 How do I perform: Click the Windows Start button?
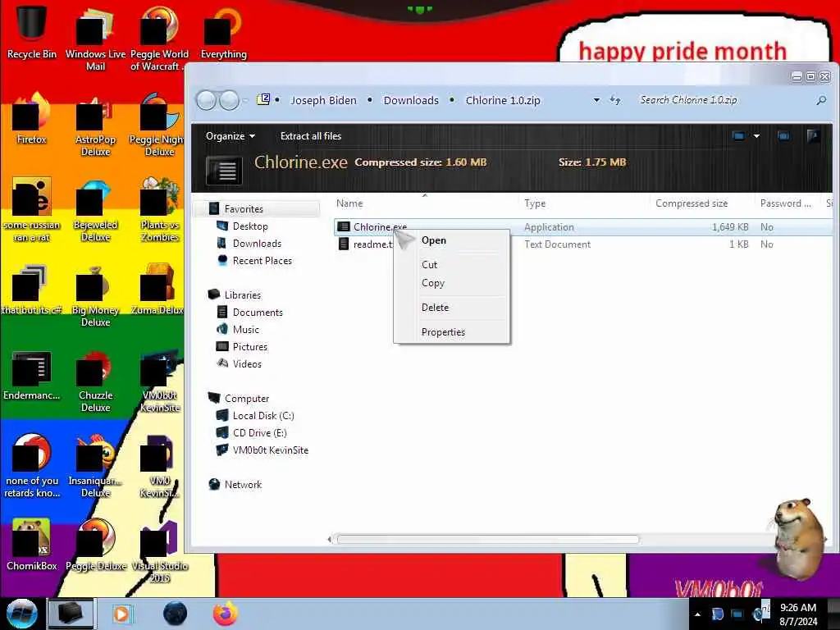tap(21, 614)
